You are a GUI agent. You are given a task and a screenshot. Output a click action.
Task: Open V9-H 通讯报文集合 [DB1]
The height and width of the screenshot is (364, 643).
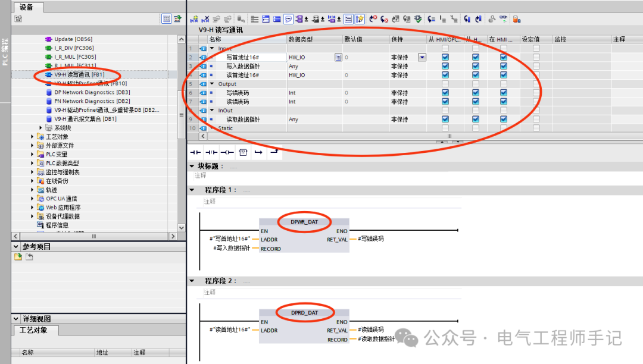pyautogui.click(x=85, y=119)
